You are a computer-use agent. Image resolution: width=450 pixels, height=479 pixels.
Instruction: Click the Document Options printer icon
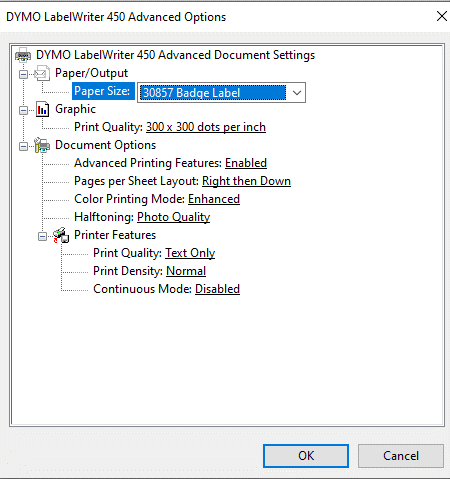pyautogui.click(x=42, y=145)
